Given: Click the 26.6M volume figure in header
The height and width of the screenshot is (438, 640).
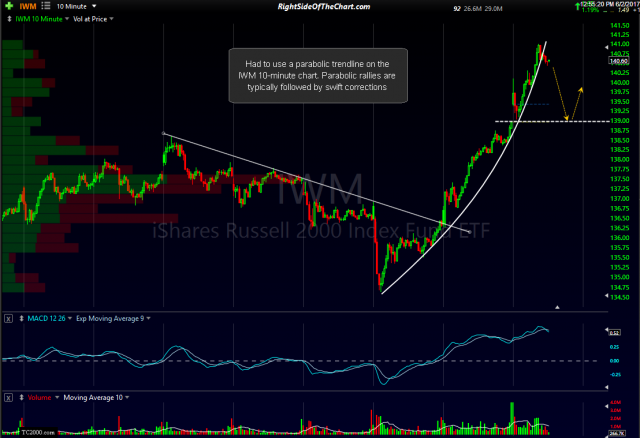Looking at the screenshot, I should tap(473, 9).
